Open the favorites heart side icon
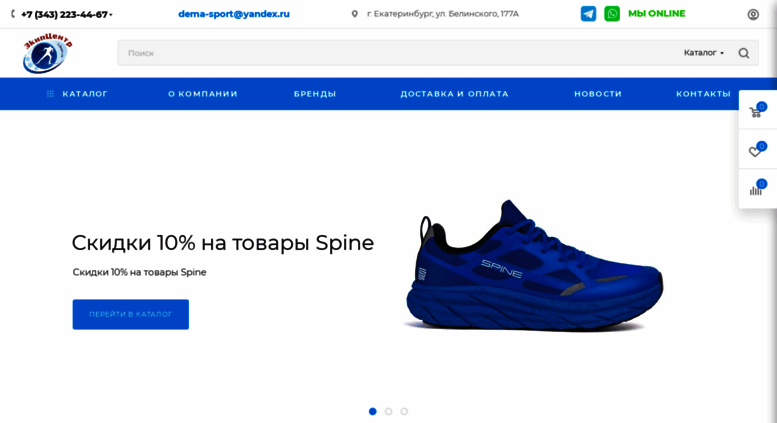Screen dimensions: 777x423 point(755,151)
